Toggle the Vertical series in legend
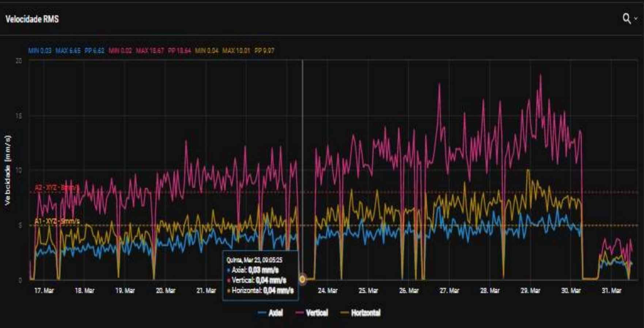Screen dimensions: 644x328 [312, 313]
